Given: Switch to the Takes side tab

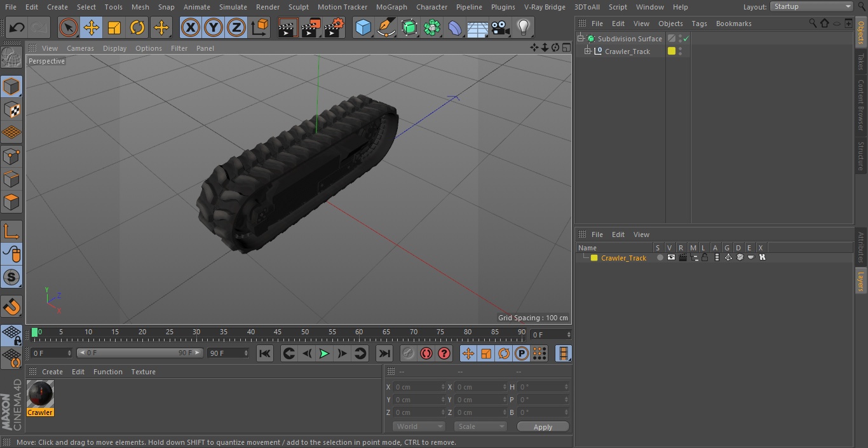Looking at the screenshot, I should pyautogui.click(x=861, y=62).
